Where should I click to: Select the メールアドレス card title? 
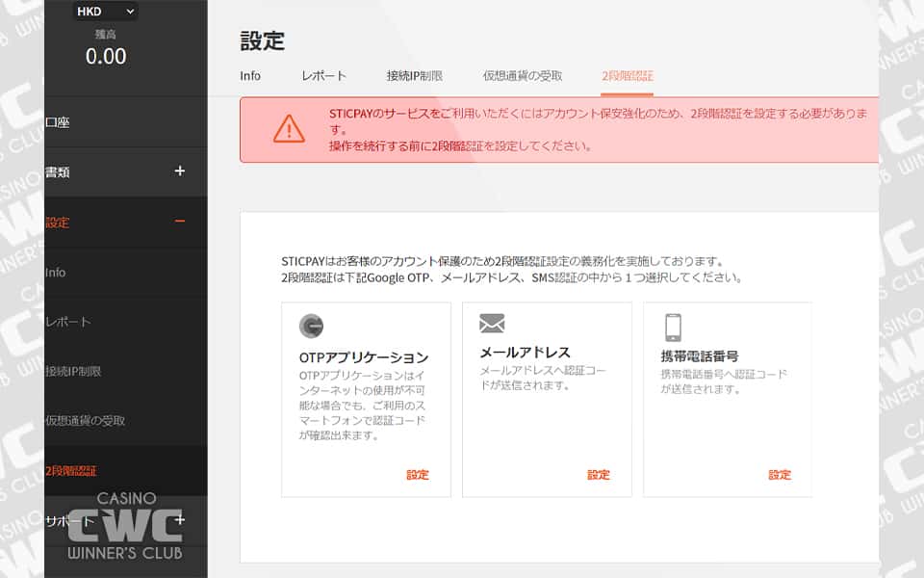coord(526,353)
